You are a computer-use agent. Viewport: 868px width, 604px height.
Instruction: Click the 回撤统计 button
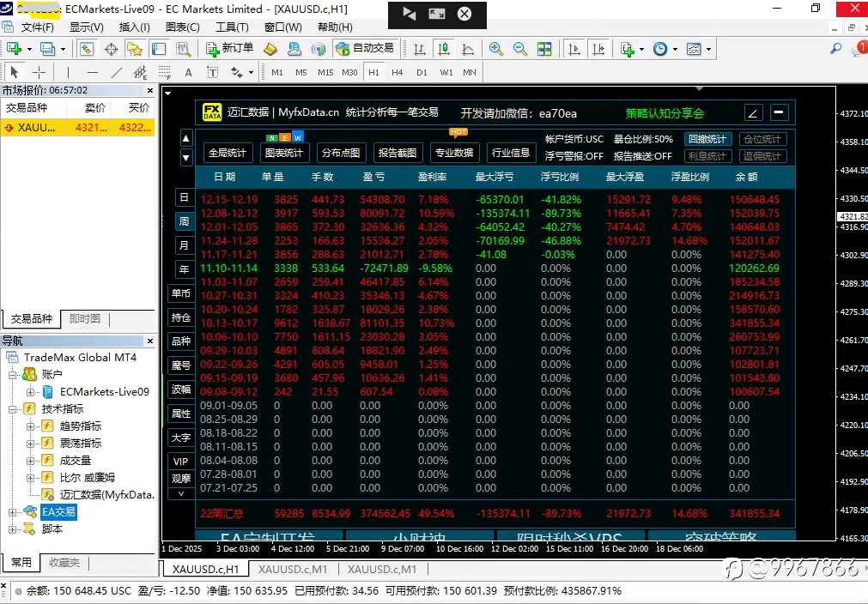(x=707, y=139)
